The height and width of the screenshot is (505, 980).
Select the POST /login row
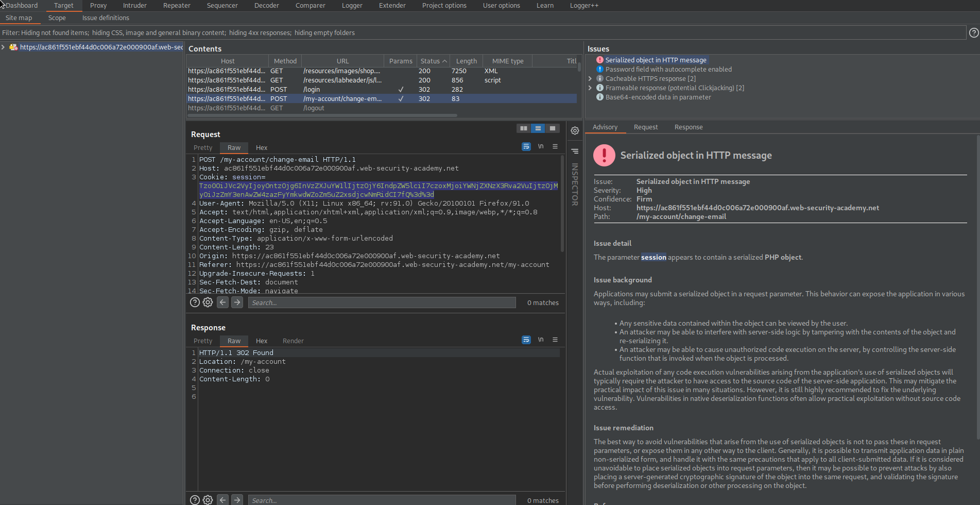(382, 89)
